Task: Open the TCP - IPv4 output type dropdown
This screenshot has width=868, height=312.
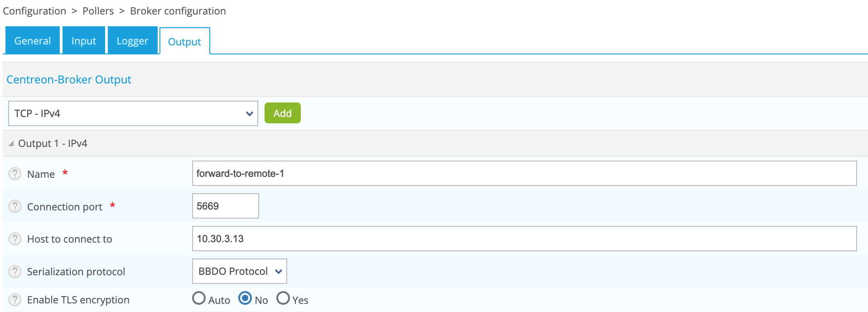Action: (133, 113)
